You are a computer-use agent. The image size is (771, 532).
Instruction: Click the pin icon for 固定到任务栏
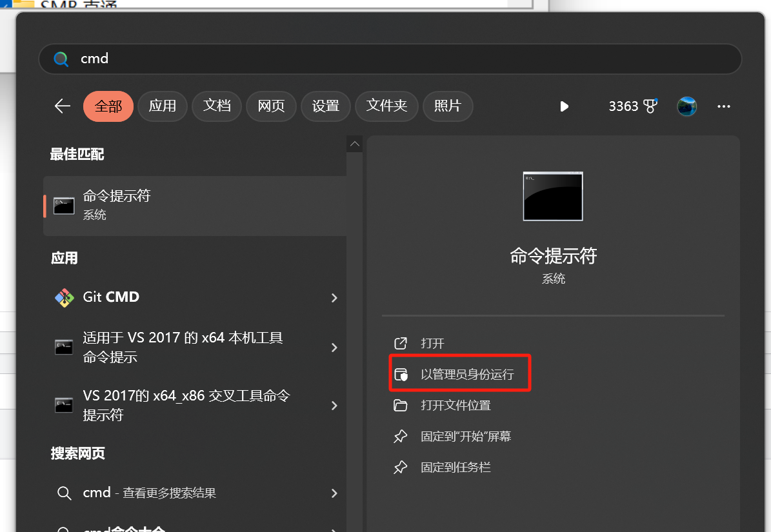400,467
